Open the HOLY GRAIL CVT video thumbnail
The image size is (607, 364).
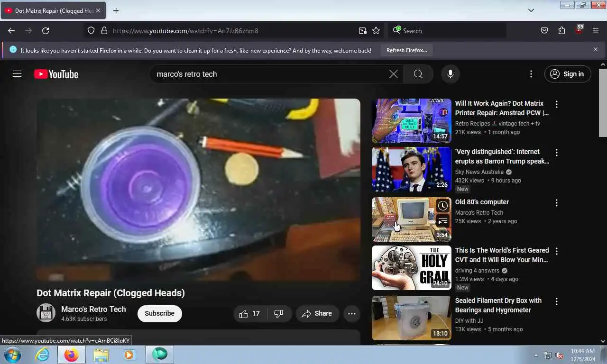click(x=411, y=268)
